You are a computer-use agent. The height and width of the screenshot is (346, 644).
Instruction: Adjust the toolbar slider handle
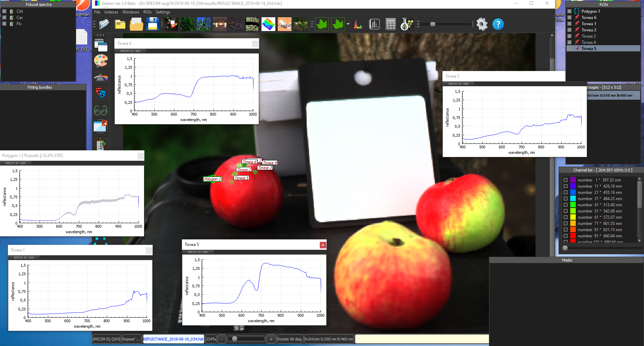point(433,24)
